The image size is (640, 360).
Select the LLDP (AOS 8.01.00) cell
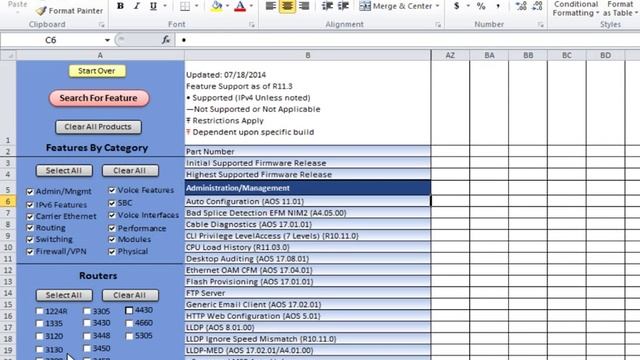click(x=308, y=327)
